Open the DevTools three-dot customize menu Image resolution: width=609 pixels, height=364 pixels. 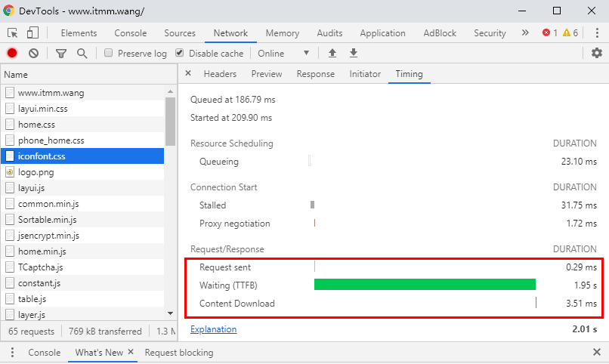point(597,33)
